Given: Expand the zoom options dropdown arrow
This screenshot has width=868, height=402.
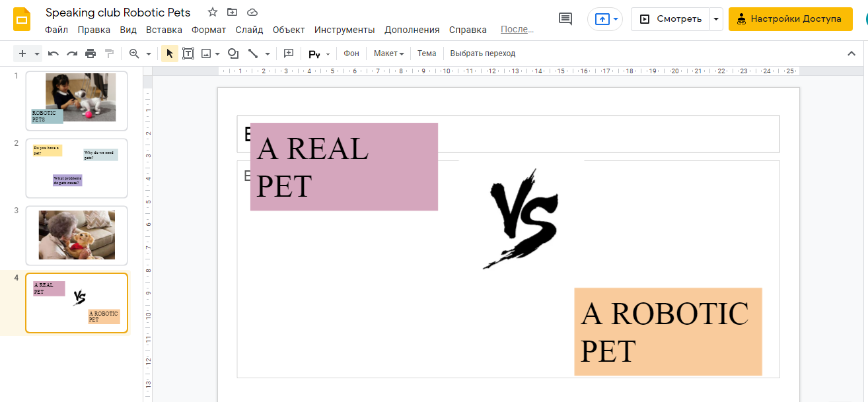Looking at the screenshot, I should pyautogui.click(x=149, y=53).
